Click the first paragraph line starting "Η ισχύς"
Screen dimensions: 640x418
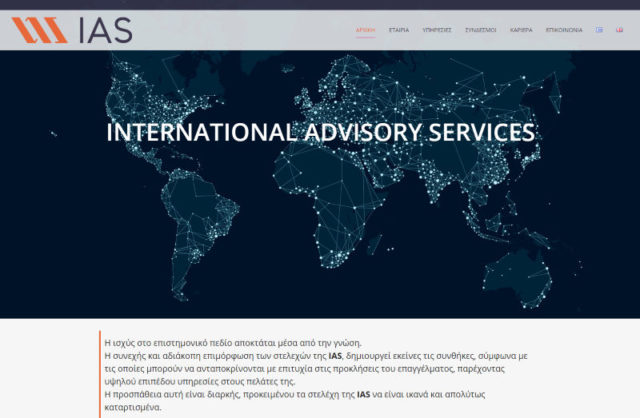(232, 342)
